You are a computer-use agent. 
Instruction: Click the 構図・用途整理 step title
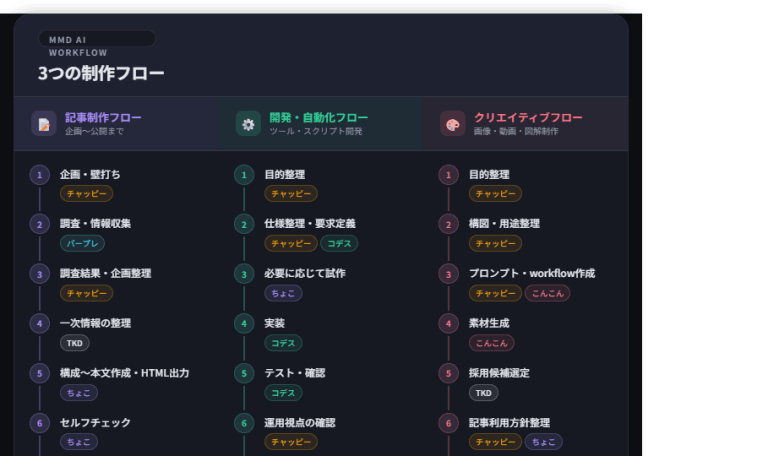coord(504,224)
